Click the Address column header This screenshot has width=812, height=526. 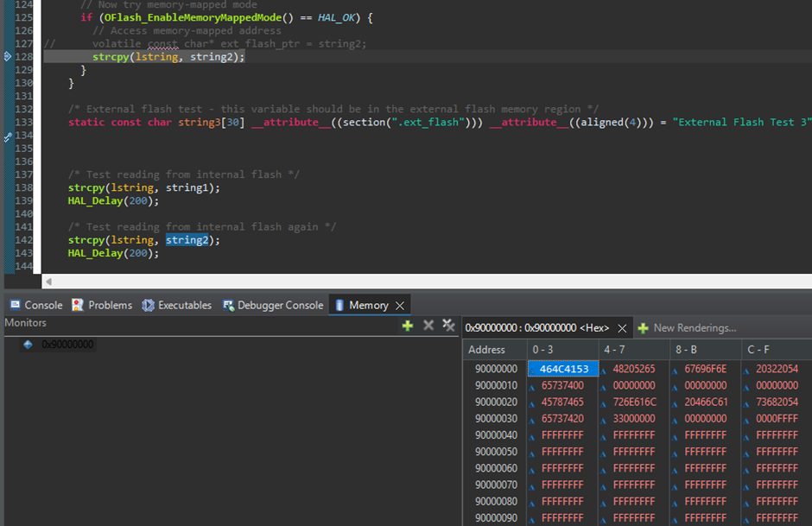(x=486, y=350)
